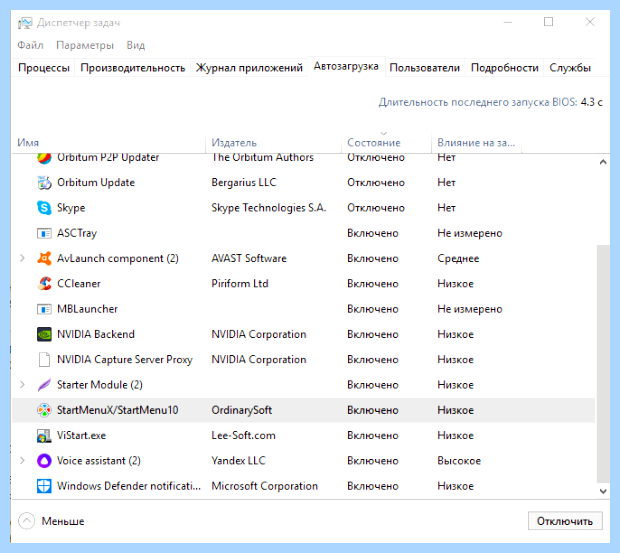Select the NVIDIA Capture Server Proxy entry
The height and width of the screenshot is (553, 620).
tap(125, 360)
